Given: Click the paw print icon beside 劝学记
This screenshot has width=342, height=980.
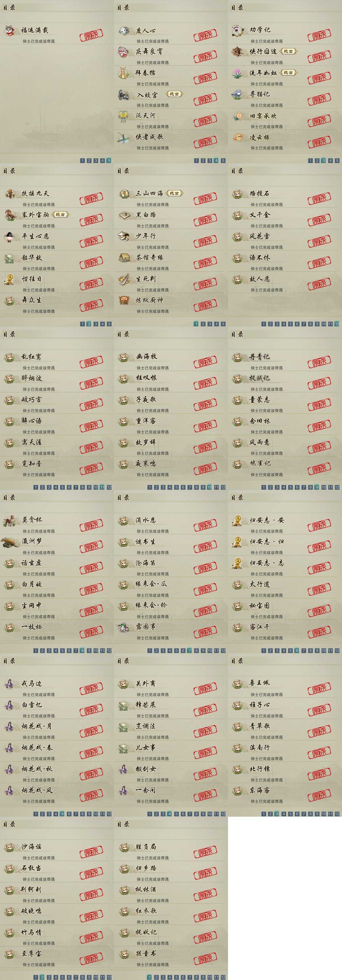Looking at the screenshot, I should point(238,30).
